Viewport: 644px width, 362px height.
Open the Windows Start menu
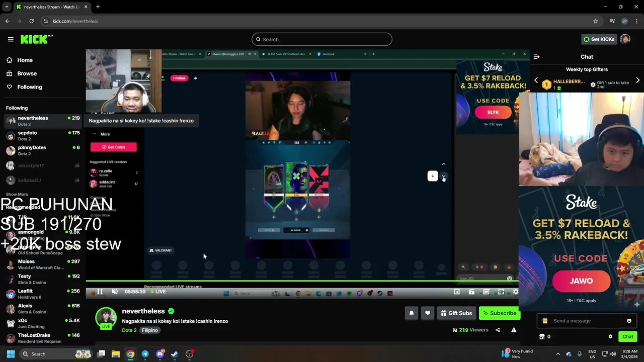(x=11, y=354)
